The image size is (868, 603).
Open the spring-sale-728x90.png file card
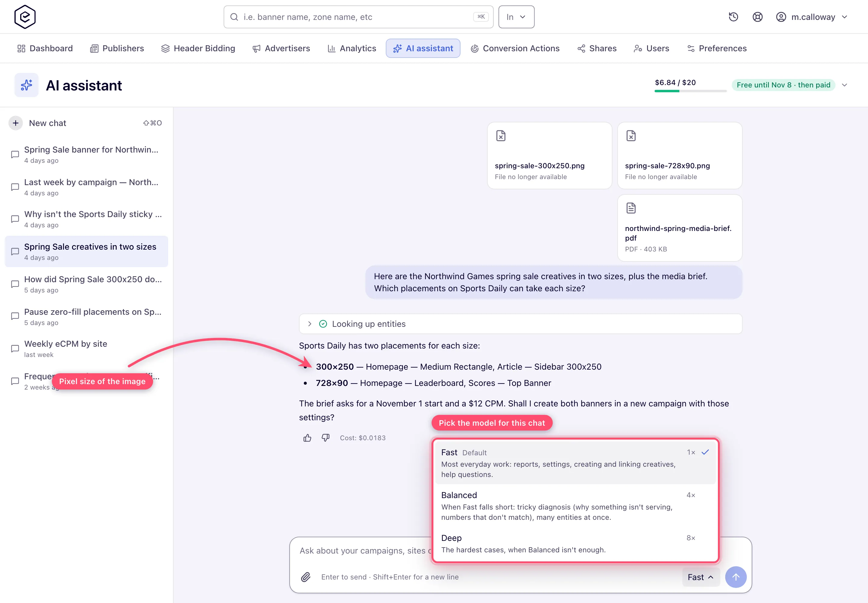(680, 155)
